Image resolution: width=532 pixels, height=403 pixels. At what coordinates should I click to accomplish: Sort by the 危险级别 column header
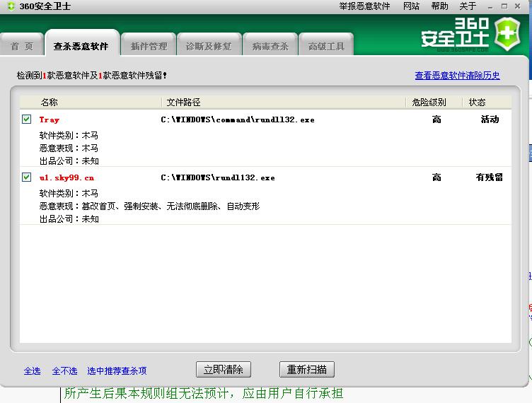pos(429,102)
